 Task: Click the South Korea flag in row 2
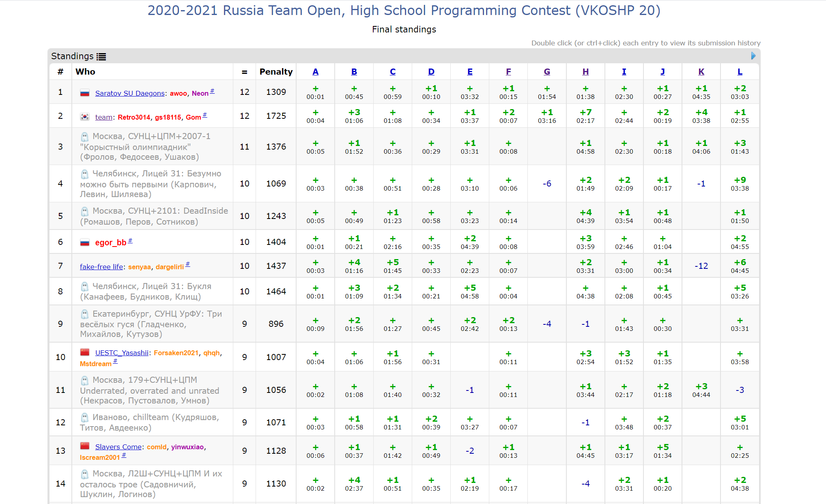tap(85, 117)
